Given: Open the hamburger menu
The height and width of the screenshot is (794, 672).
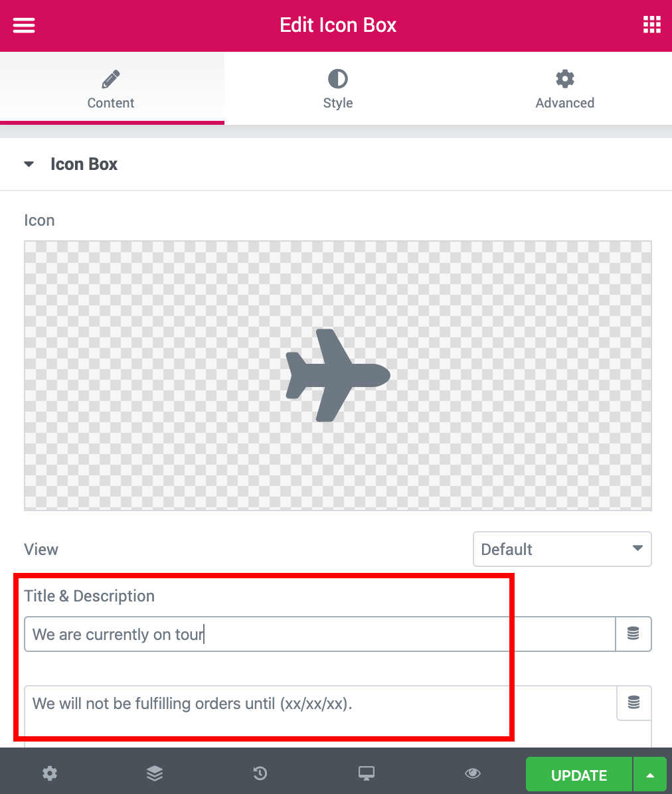Looking at the screenshot, I should pyautogui.click(x=24, y=25).
